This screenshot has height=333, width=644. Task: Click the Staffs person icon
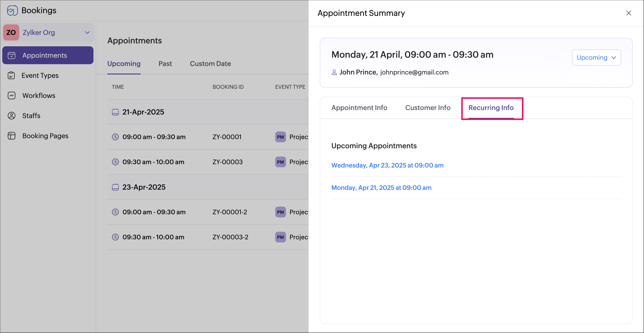pyautogui.click(x=11, y=115)
